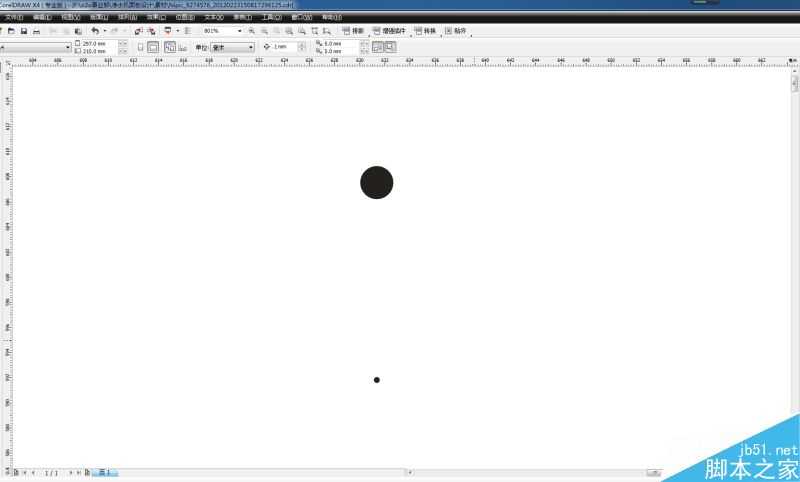Open the 工具 menu

coord(271,17)
